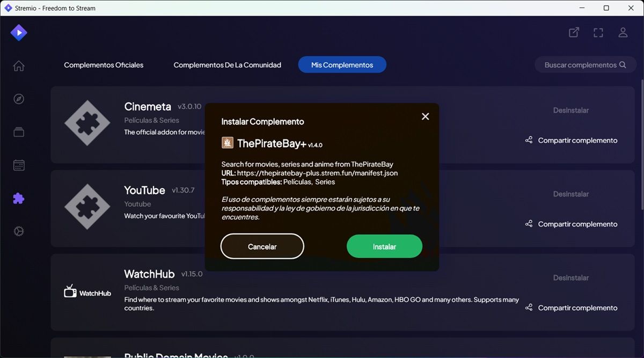Click the v1.15.0 WatchHub version label
This screenshot has width=644, height=358.
coord(192,274)
